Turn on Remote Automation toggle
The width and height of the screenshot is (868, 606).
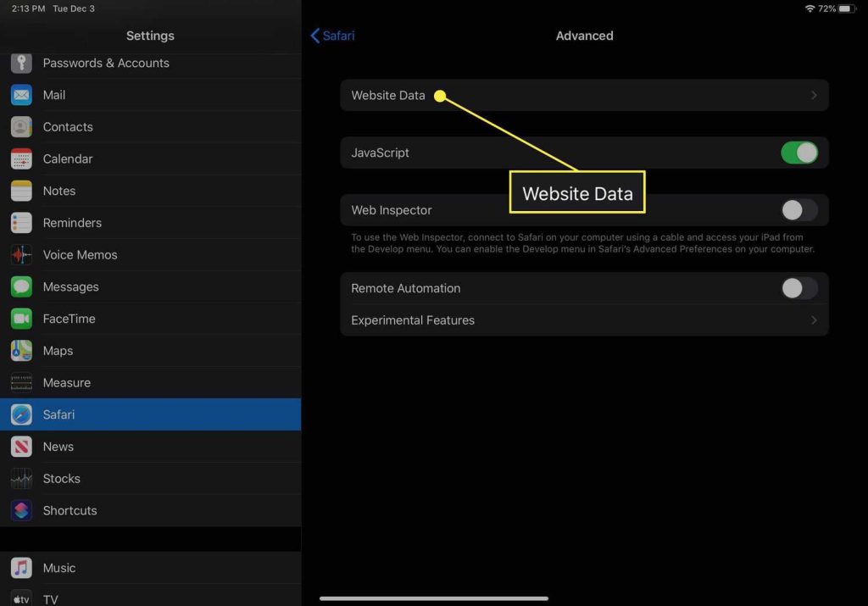tap(798, 288)
